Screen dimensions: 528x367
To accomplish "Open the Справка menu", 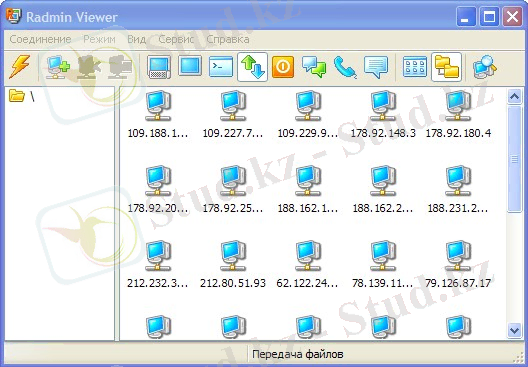I will [228, 39].
